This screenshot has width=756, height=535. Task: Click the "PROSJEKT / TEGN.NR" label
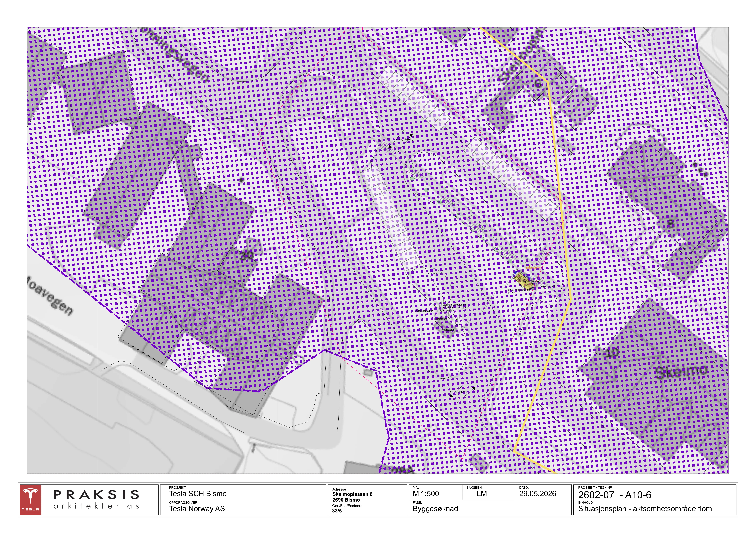pos(595,488)
